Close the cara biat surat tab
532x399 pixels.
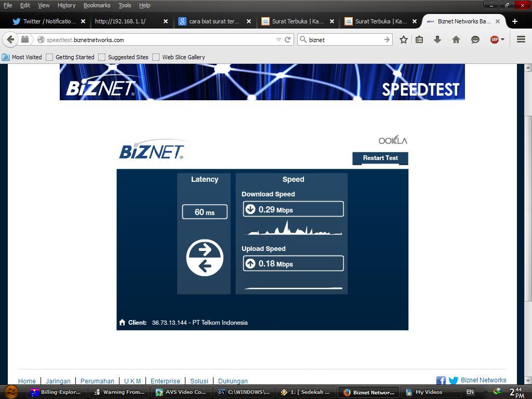click(249, 21)
